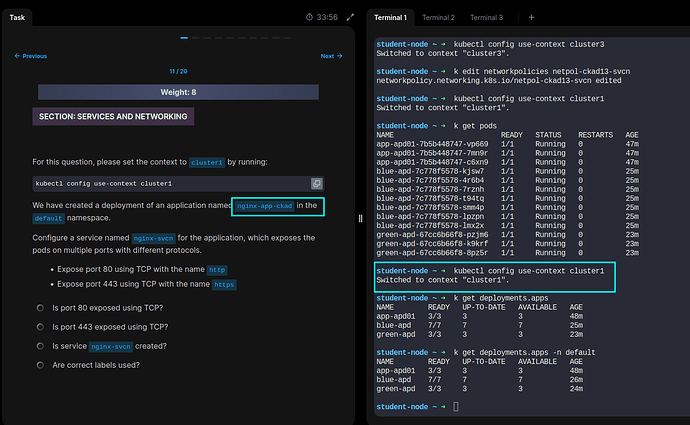
Task: Click the first question progress indicator segment
Action: tap(183, 38)
